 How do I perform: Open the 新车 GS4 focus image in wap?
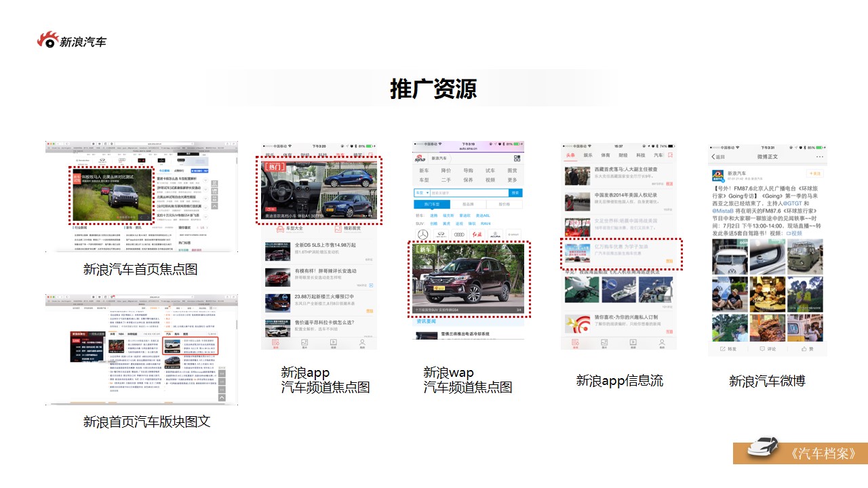(x=468, y=280)
